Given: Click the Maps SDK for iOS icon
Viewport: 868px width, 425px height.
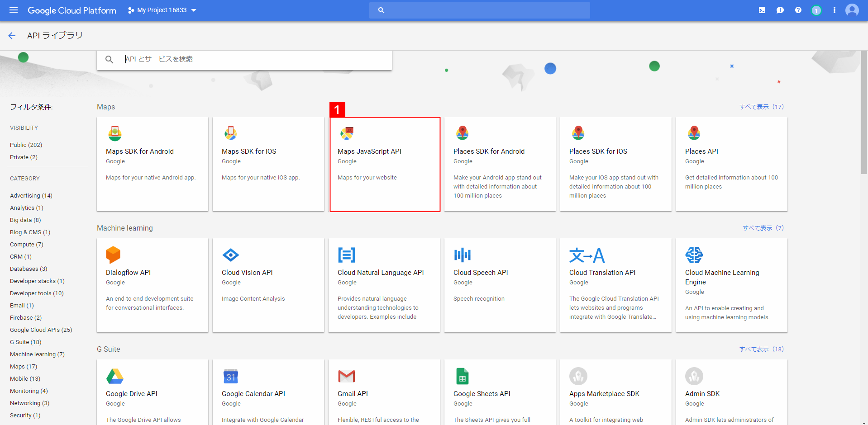Looking at the screenshot, I should [x=231, y=133].
